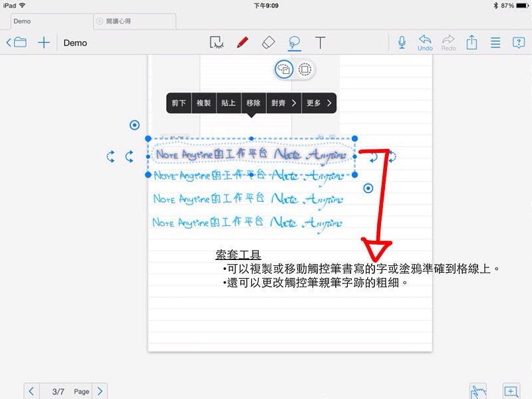This screenshot has width=532, height=399.
Task: Select the scroll/view mode tool
Action: click(x=216, y=43)
